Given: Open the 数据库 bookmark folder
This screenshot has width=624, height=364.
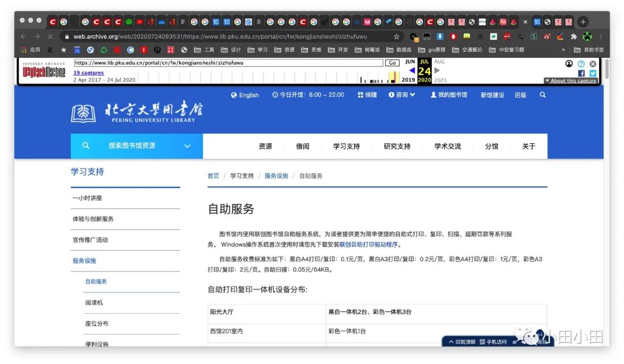Looking at the screenshot, I should point(399,50).
